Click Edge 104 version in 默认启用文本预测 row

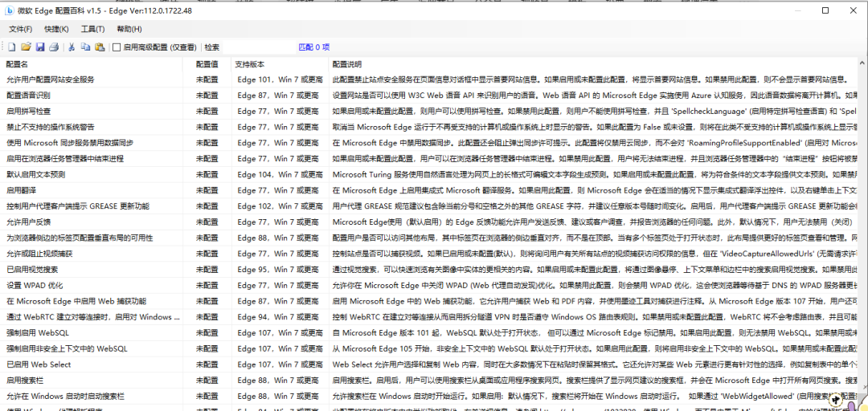[x=280, y=174]
